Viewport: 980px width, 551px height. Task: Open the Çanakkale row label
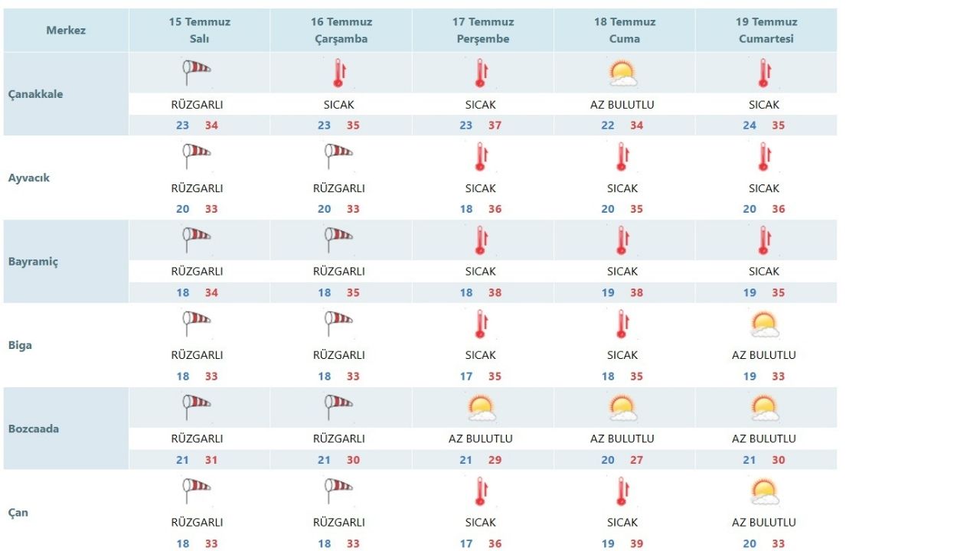36,94
